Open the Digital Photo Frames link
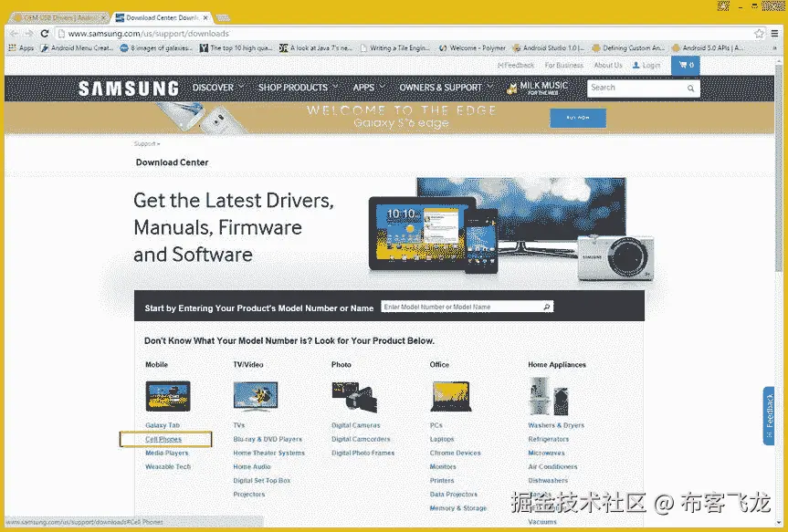788x532 pixels. [x=362, y=453]
